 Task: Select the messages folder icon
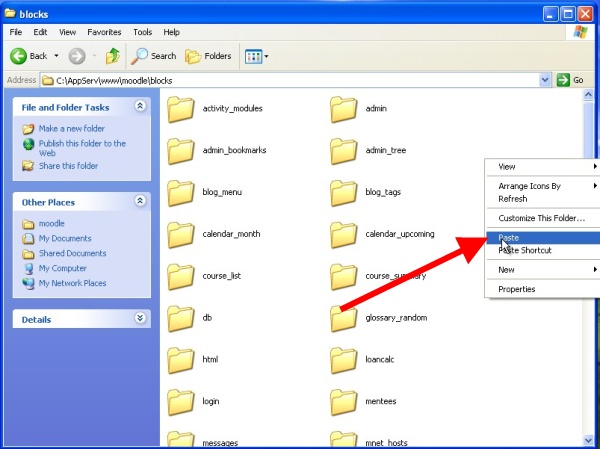point(181,439)
